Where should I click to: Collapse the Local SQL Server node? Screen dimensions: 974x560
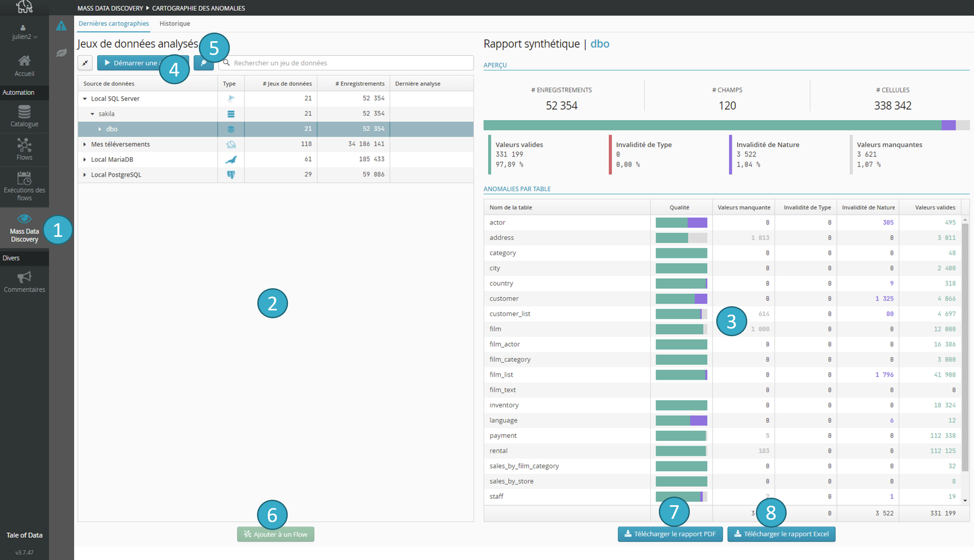point(85,98)
